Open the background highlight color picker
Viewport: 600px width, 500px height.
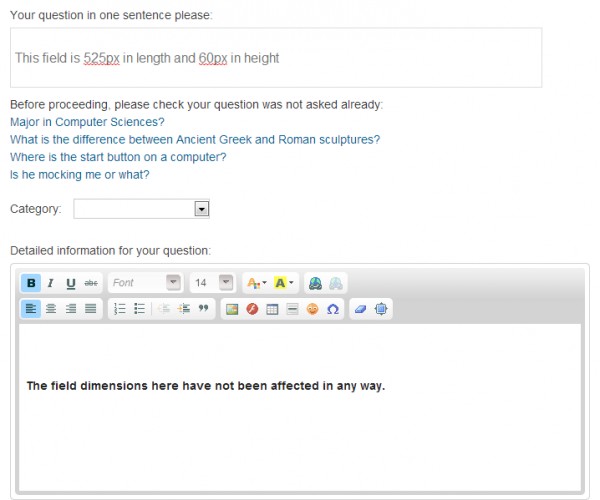(285, 283)
